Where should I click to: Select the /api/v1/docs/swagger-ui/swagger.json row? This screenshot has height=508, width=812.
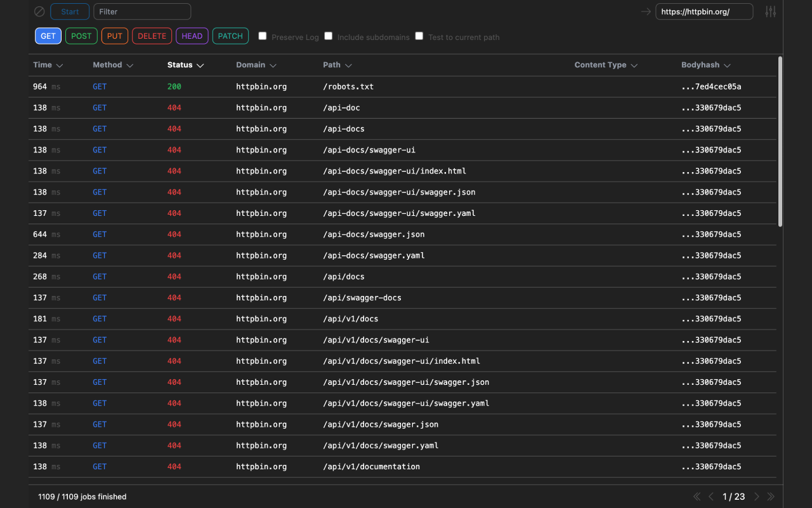[x=402, y=382]
